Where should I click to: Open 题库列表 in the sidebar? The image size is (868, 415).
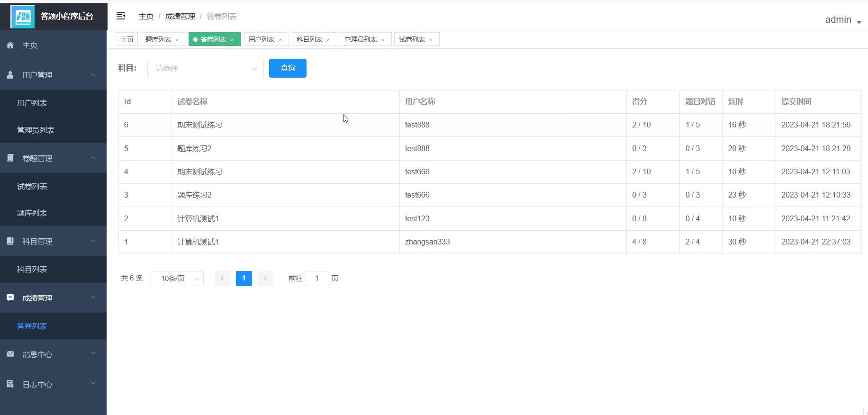pyautogui.click(x=32, y=213)
